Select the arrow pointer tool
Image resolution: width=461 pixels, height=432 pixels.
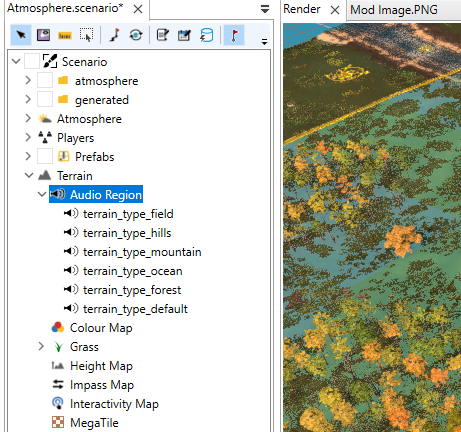pyautogui.click(x=21, y=35)
